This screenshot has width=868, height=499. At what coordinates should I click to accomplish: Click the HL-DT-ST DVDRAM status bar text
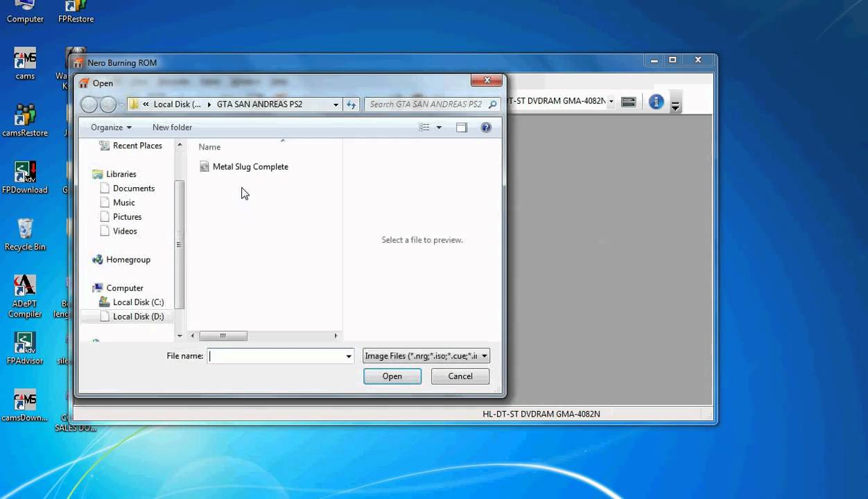click(x=541, y=414)
